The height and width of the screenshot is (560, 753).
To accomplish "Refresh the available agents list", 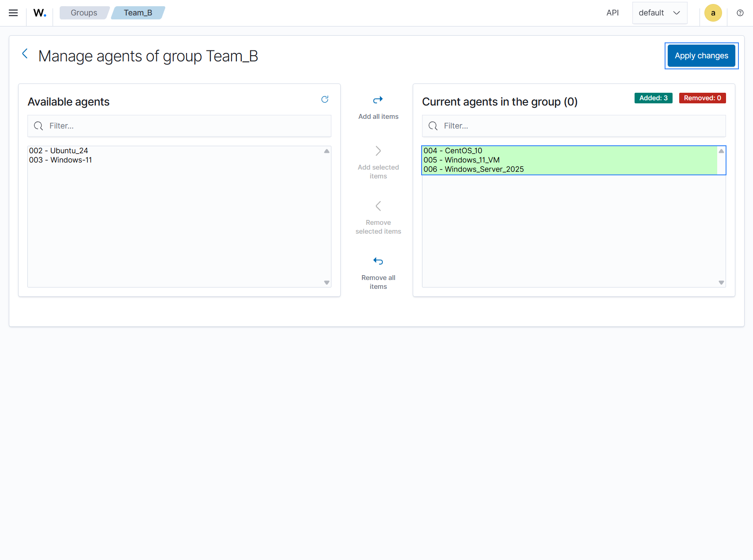I will [325, 99].
